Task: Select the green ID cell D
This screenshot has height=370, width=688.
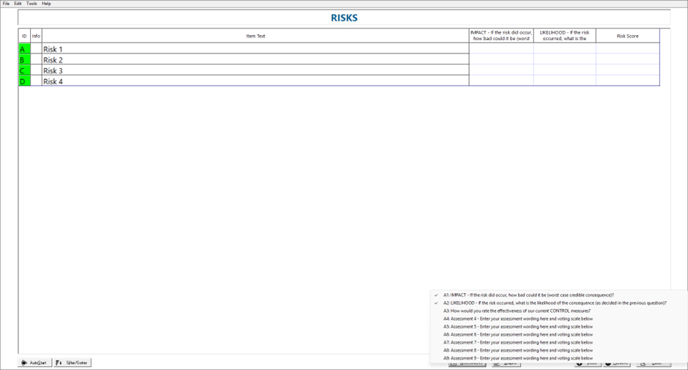Action: (x=25, y=81)
